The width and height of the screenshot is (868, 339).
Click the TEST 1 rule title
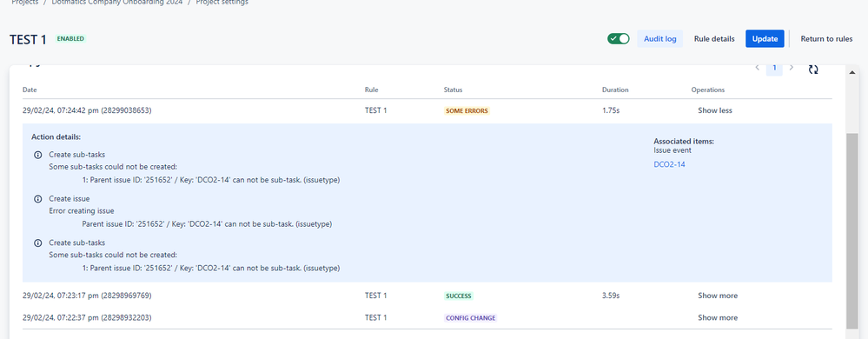click(28, 39)
